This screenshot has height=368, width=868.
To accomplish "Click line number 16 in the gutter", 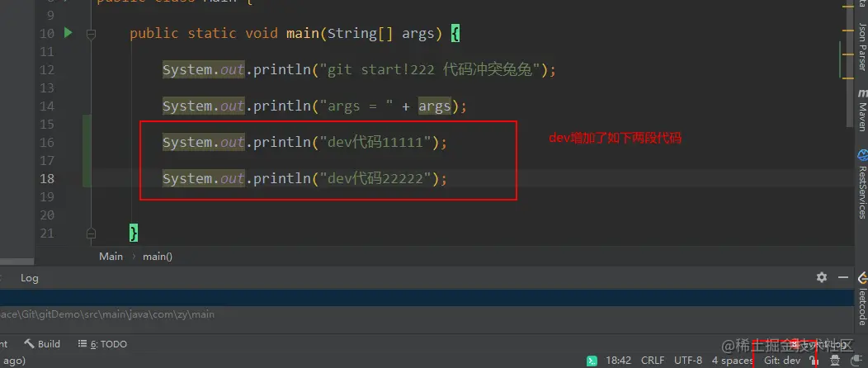I will (47, 142).
